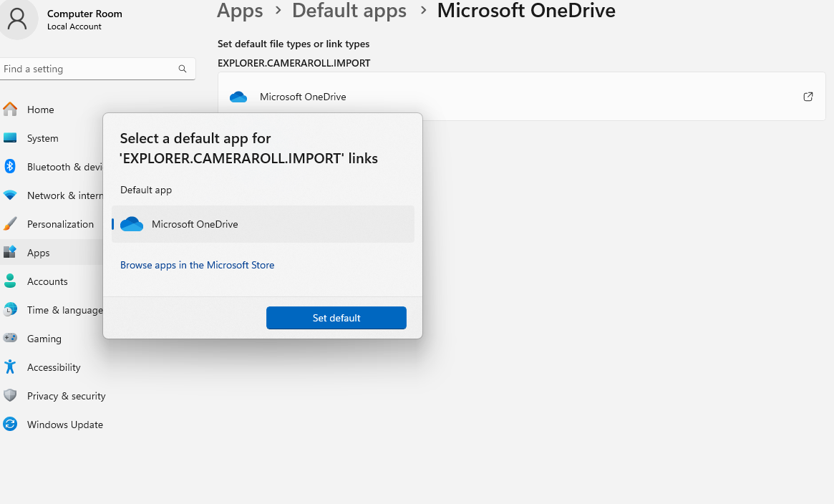Viewport: 834px width, 504px height.
Task: Click the Bluetooth icon in sidebar
Action: point(10,166)
